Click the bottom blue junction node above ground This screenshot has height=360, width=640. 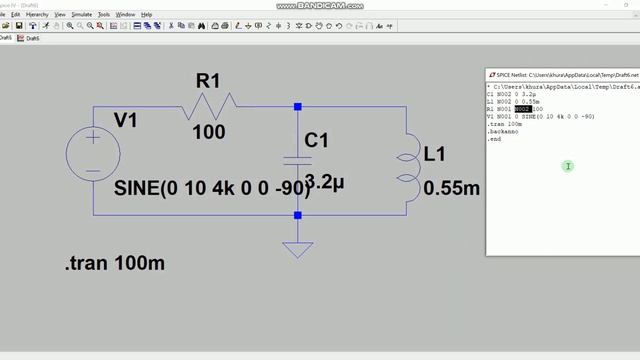(298, 215)
